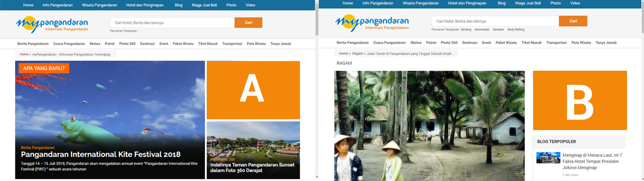Open Photo in the right page top bar
This screenshot has width=644, height=181.
click(555, 3)
